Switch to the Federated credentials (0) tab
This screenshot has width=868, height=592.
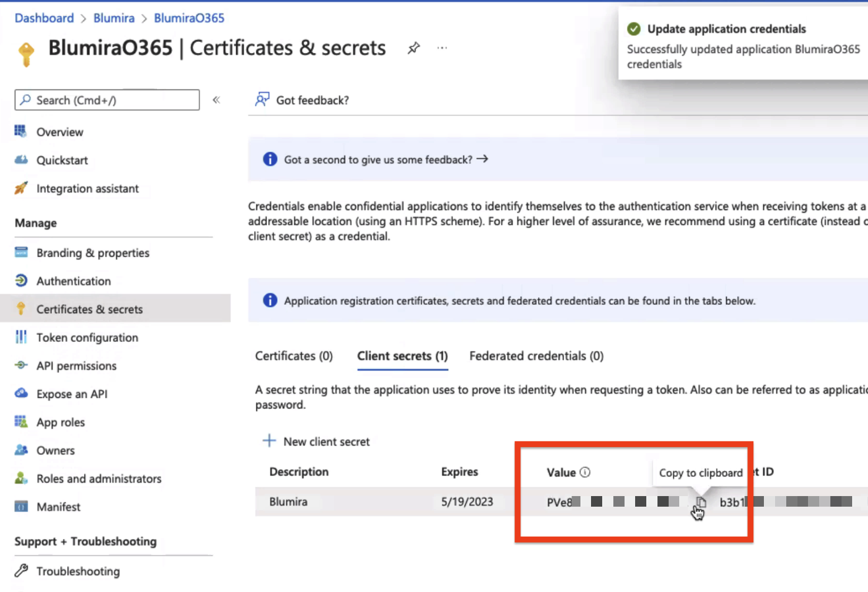536,356
